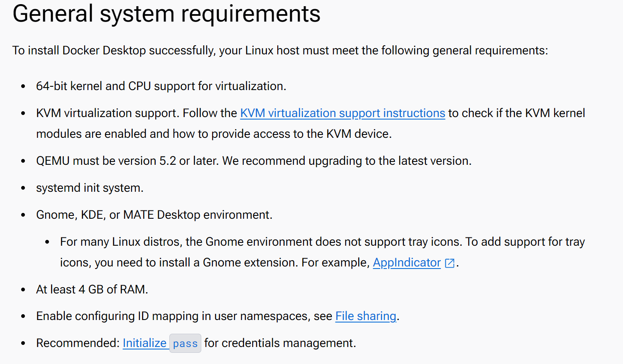This screenshot has height=364, width=623.
Task: Click the "QEMU must be version 5.2" requirement
Action: click(254, 161)
